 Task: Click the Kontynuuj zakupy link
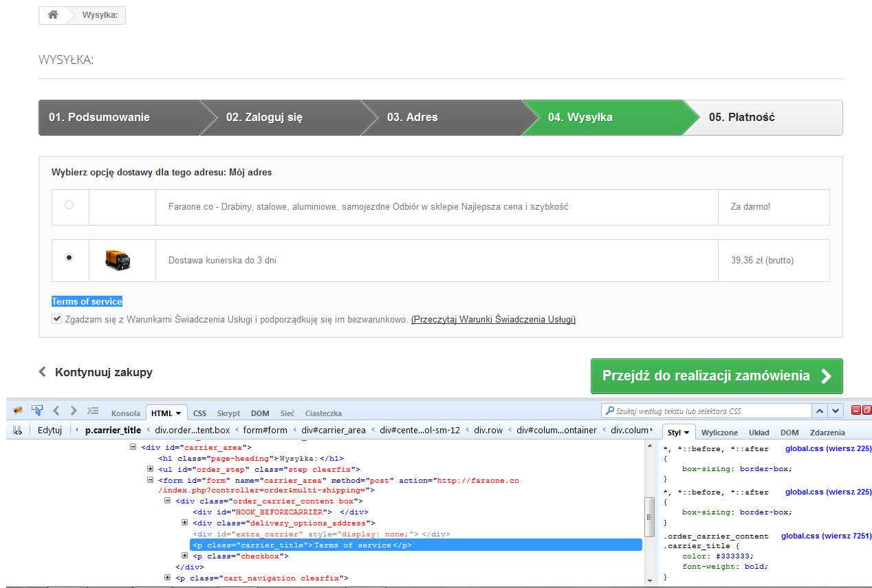(104, 372)
